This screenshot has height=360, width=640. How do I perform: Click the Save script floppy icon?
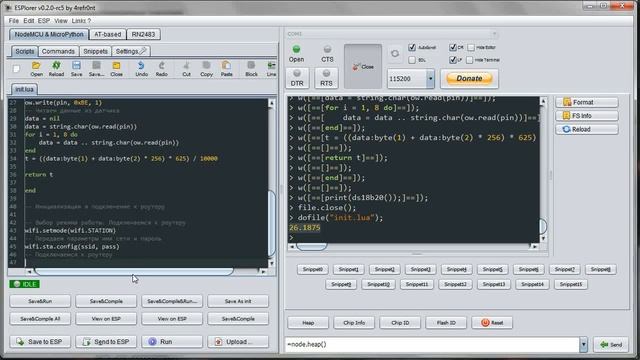(x=76, y=69)
